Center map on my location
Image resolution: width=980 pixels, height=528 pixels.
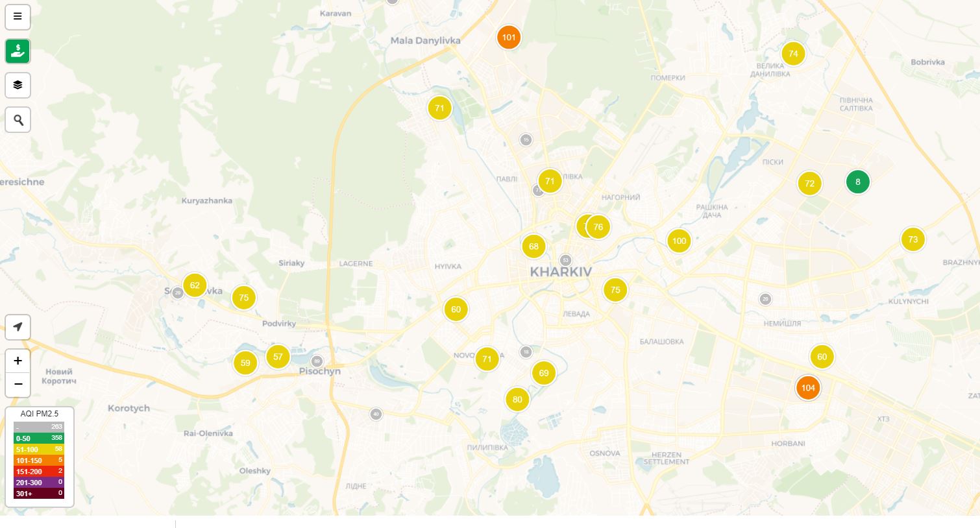pos(18,327)
